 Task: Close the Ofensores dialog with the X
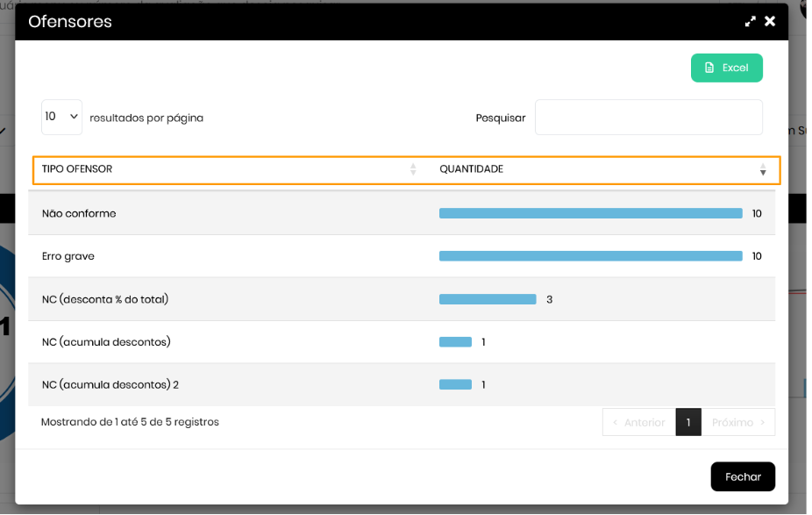point(770,21)
